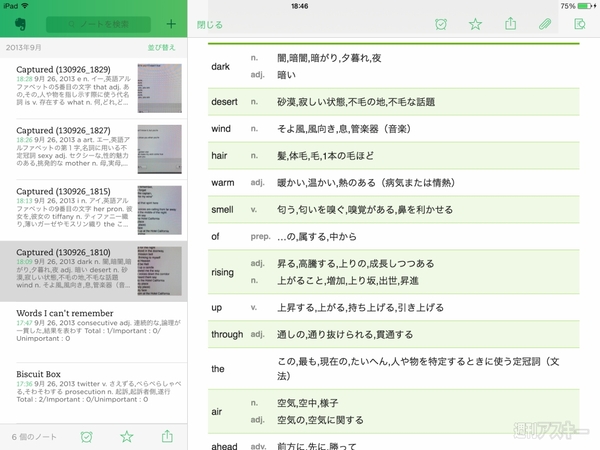Tap the word 'wind' in the table
The width and height of the screenshot is (600, 450).
click(221, 129)
